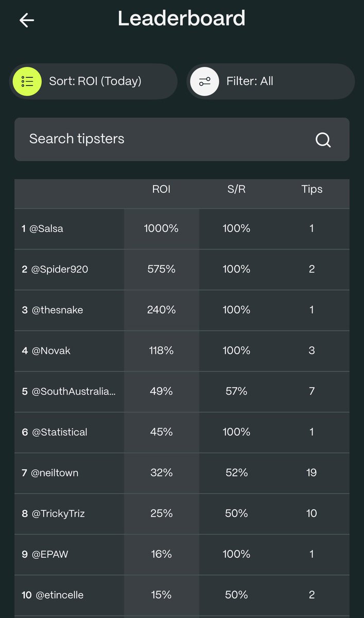The image size is (364, 618).
Task: Open @Spider920 tipster profile
Action: pos(182,269)
